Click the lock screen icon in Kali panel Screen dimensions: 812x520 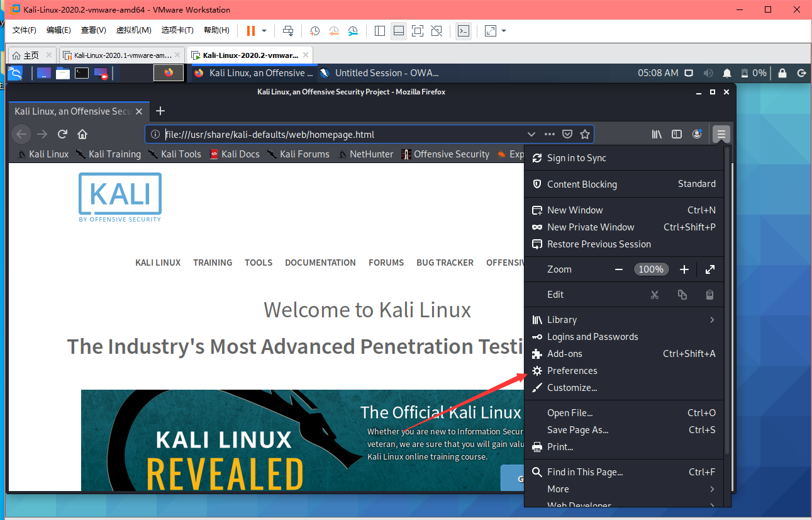782,73
